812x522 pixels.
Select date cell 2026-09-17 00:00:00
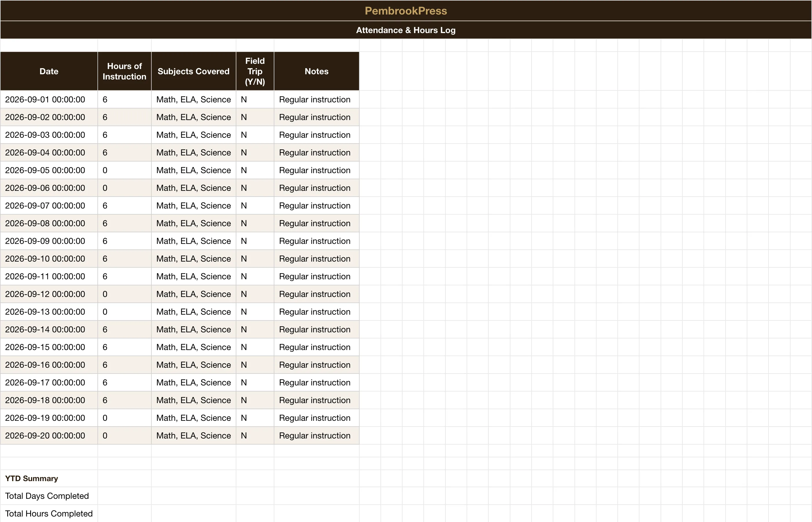49,382
